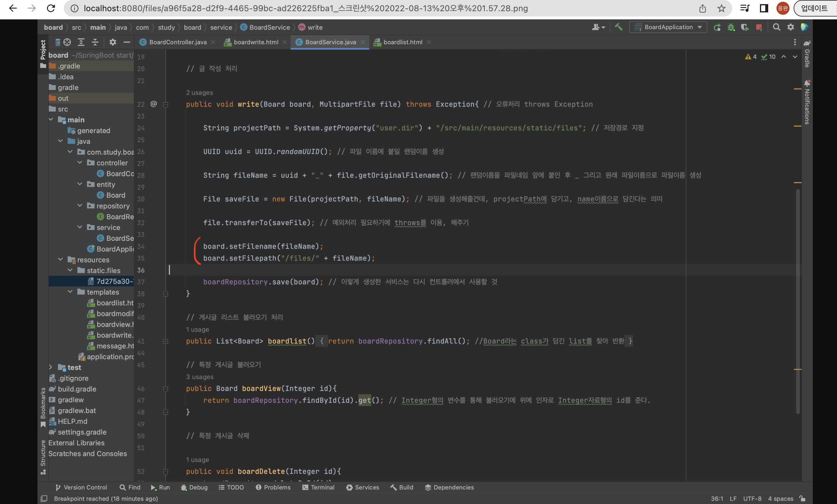Toggle the Bookmarks tool window
The width and height of the screenshot is (837, 504).
pos(43,406)
